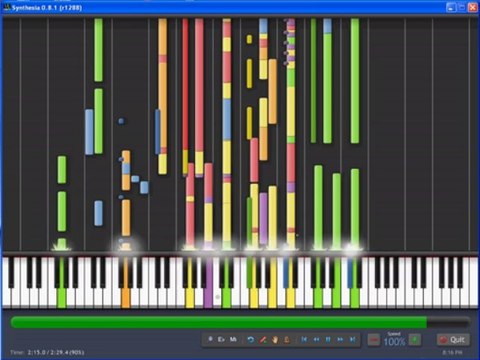Pause playback with the pause button
This screenshot has height=360, width=480.
tap(328, 340)
